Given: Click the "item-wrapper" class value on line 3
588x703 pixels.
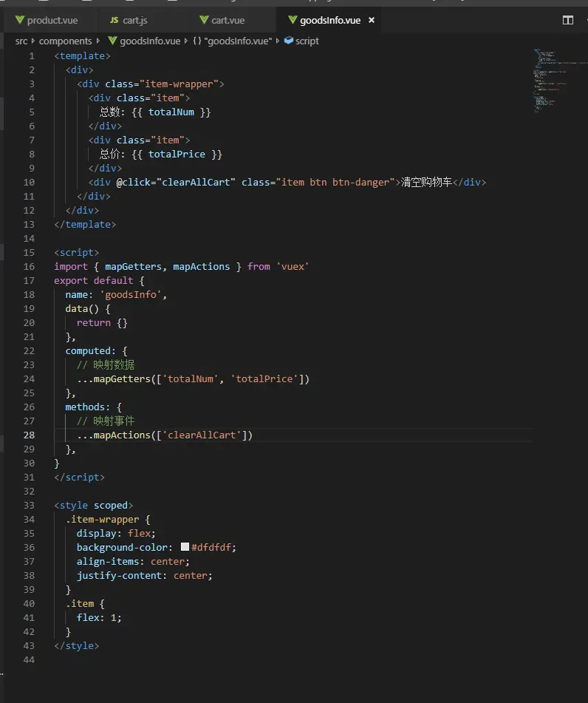Looking at the screenshot, I should [x=179, y=84].
